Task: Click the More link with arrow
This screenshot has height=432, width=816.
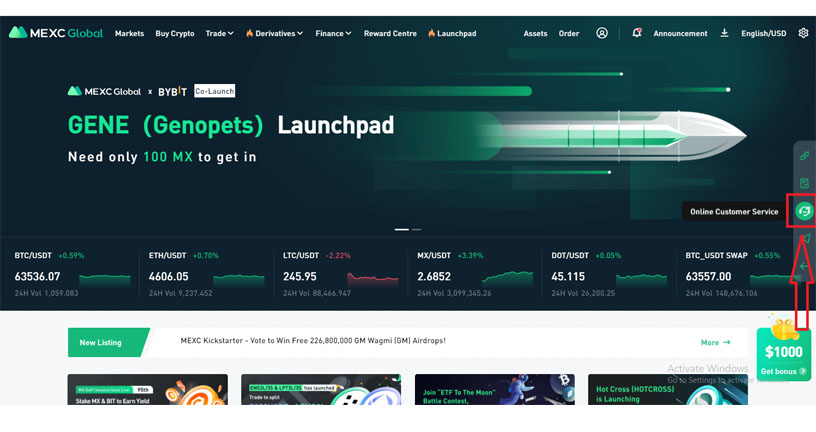Action: pyautogui.click(x=716, y=342)
